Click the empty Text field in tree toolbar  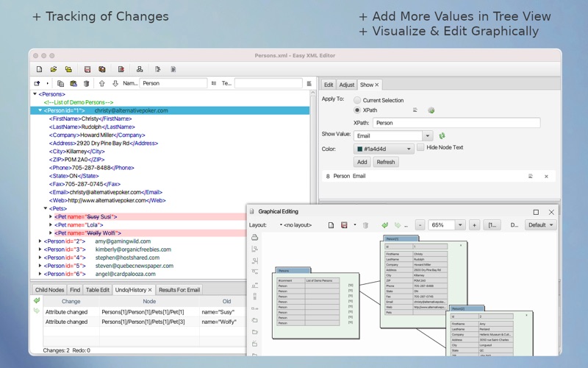[x=268, y=83]
